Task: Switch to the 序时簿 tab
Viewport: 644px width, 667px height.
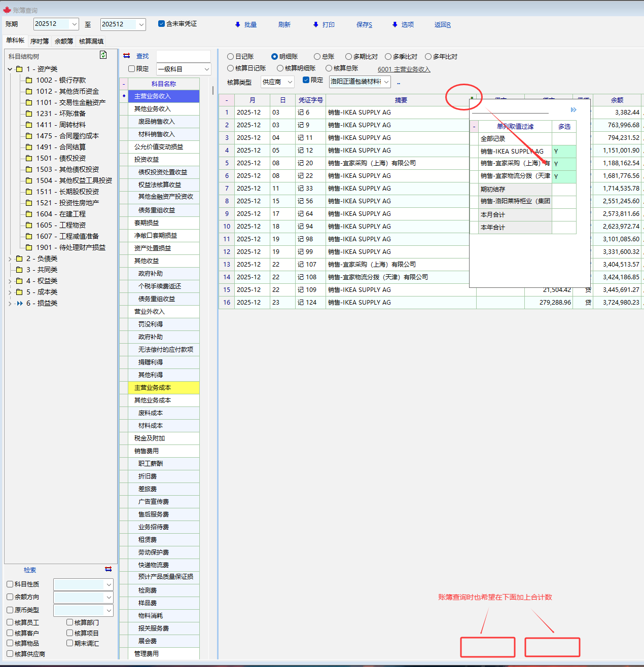Action: [40, 42]
